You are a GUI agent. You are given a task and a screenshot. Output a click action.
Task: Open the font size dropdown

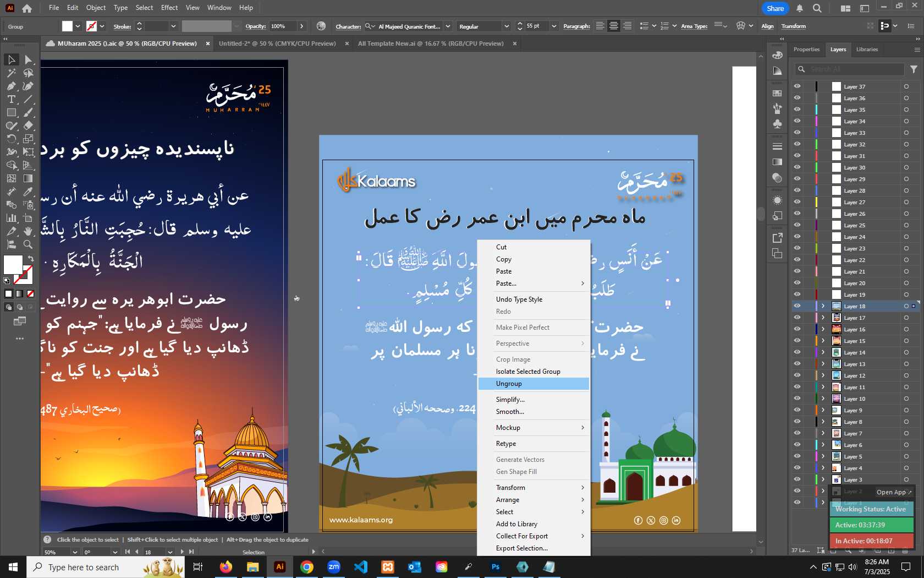click(x=553, y=26)
